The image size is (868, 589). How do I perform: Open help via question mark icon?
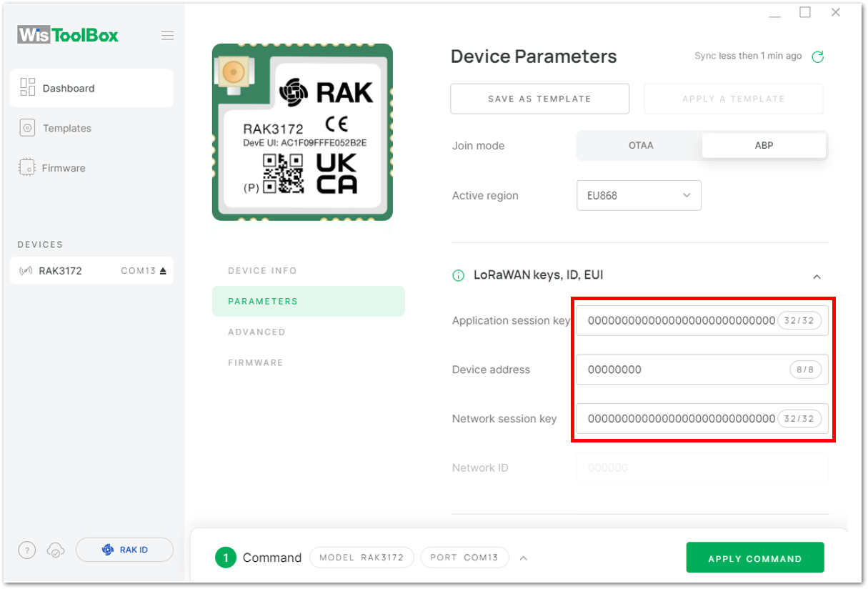(26, 550)
